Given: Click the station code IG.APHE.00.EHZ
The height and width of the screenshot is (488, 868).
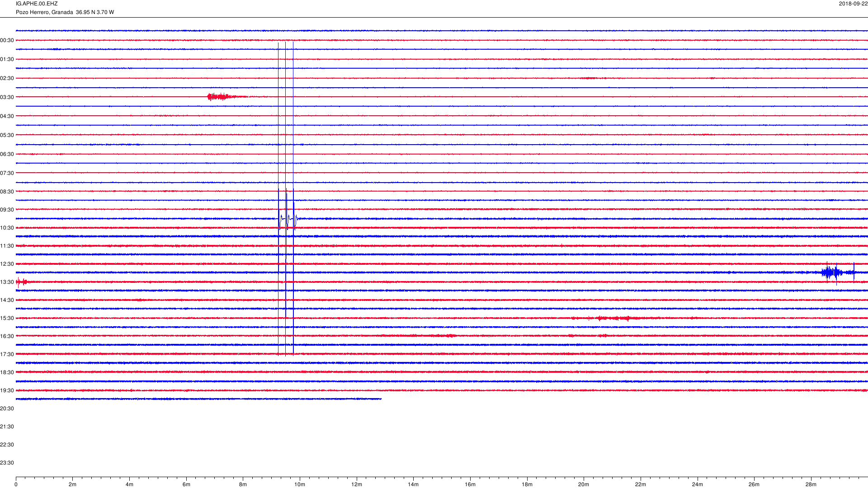Looking at the screenshot, I should (37, 4).
